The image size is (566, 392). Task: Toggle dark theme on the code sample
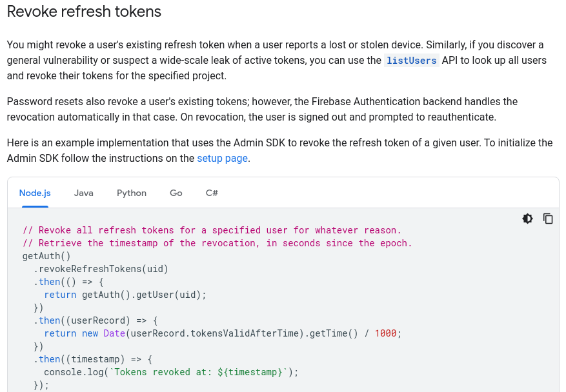click(x=527, y=219)
